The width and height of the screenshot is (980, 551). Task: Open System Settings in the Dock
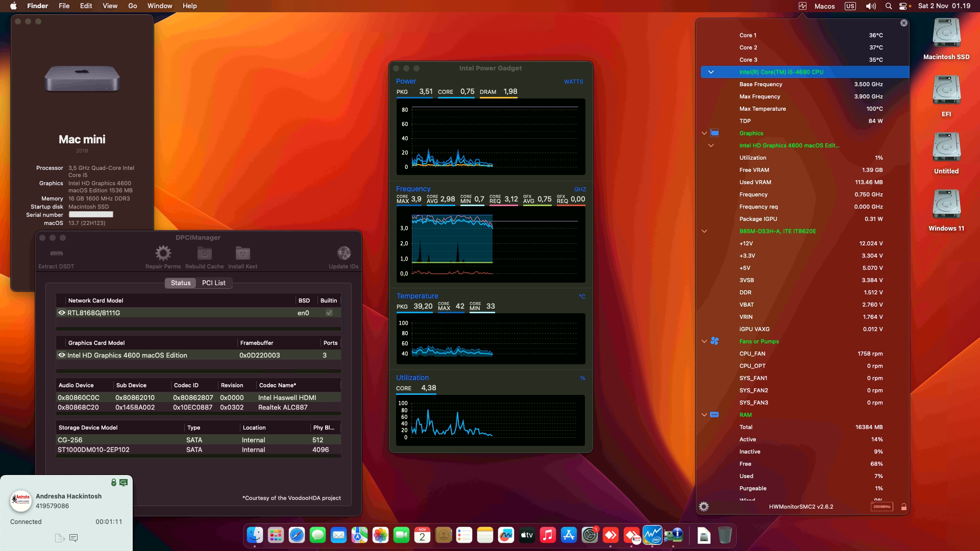click(x=590, y=535)
